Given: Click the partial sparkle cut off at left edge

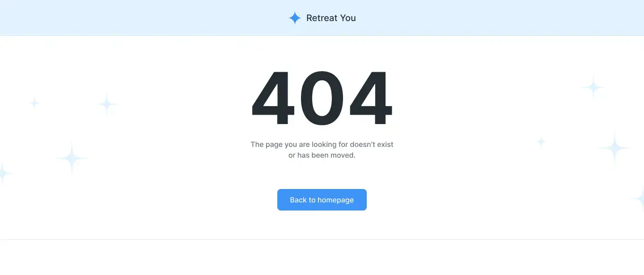Looking at the screenshot, I should pyautogui.click(x=4, y=172).
